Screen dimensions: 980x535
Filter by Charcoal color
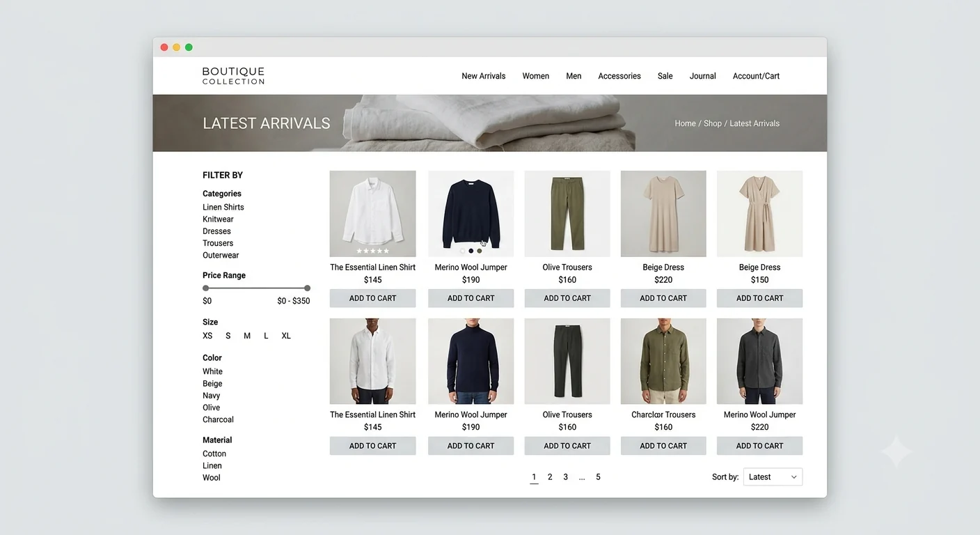pos(218,419)
